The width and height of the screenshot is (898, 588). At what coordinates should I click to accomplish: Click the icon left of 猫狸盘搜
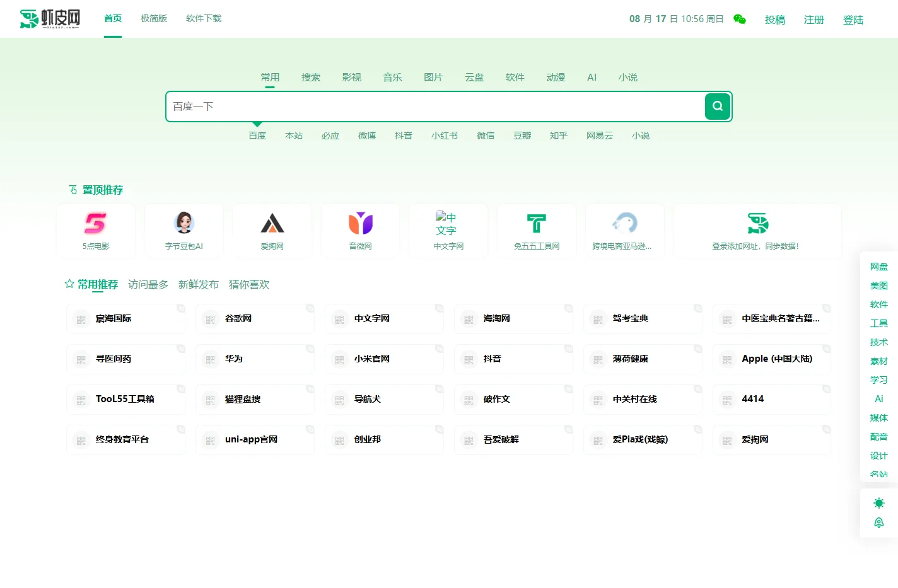coord(210,400)
